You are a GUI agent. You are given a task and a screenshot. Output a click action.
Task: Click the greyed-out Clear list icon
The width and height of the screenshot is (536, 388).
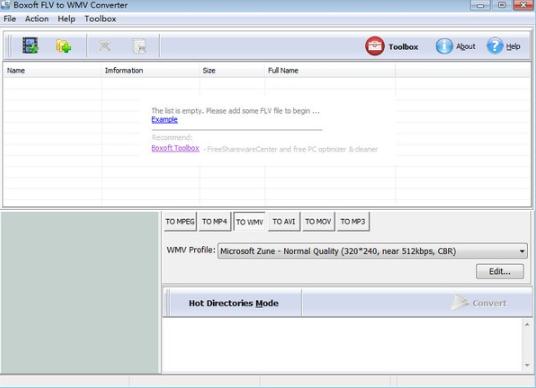point(139,46)
